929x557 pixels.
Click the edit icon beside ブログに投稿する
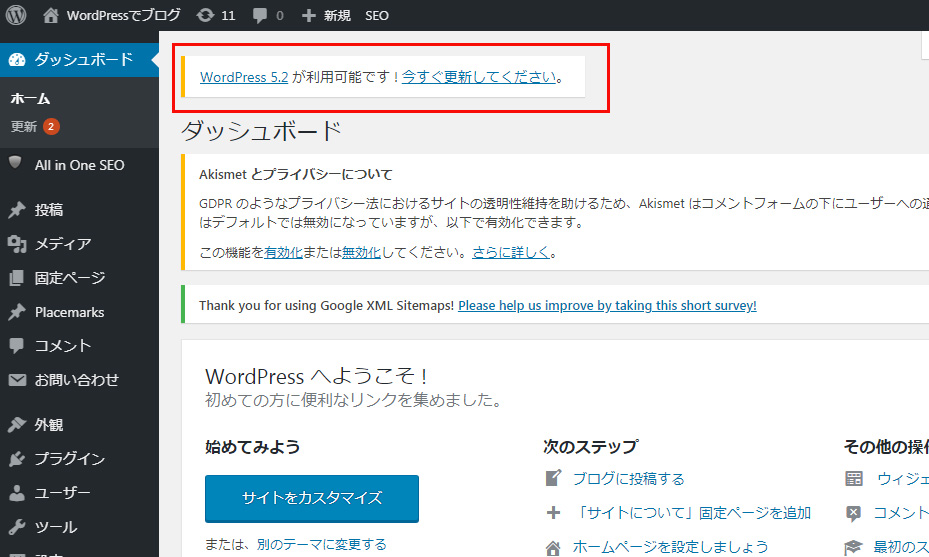553,478
